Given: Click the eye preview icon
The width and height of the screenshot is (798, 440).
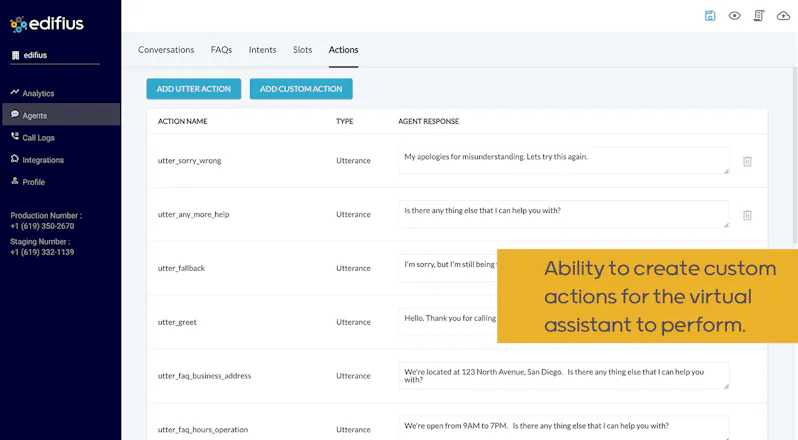Looking at the screenshot, I should click(x=734, y=16).
